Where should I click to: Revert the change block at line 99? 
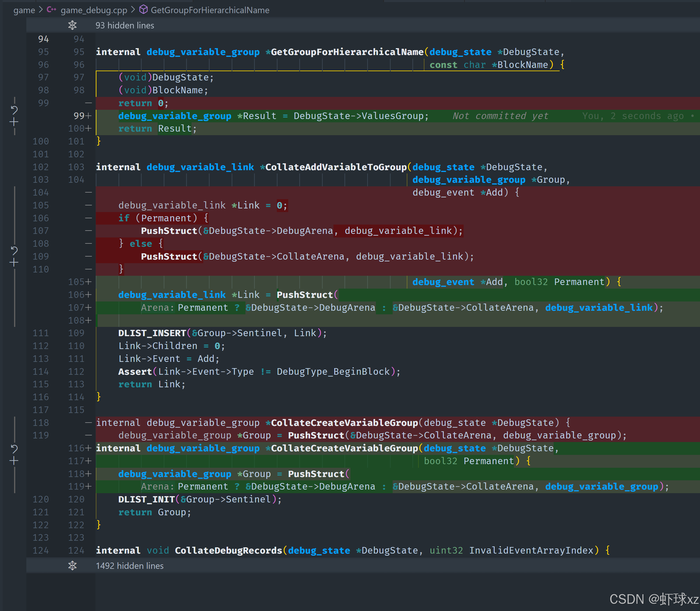click(x=14, y=109)
